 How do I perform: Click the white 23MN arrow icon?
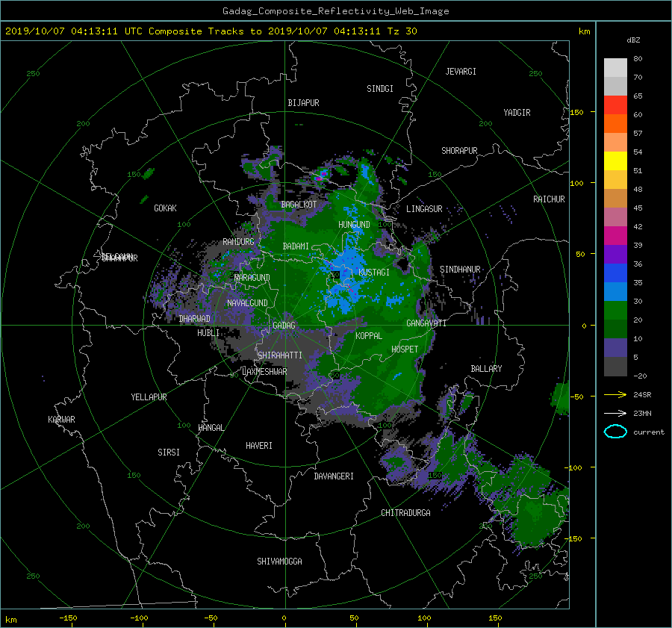pos(615,413)
